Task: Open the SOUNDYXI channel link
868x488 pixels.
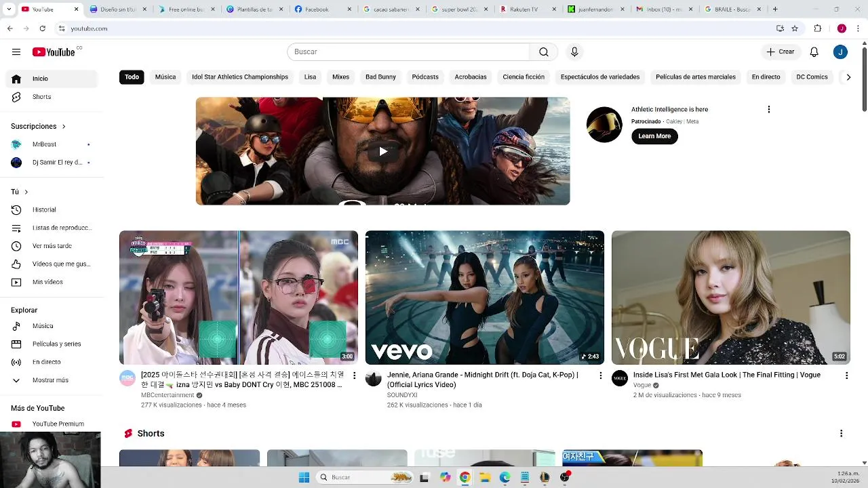Action: (x=402, y=395)
